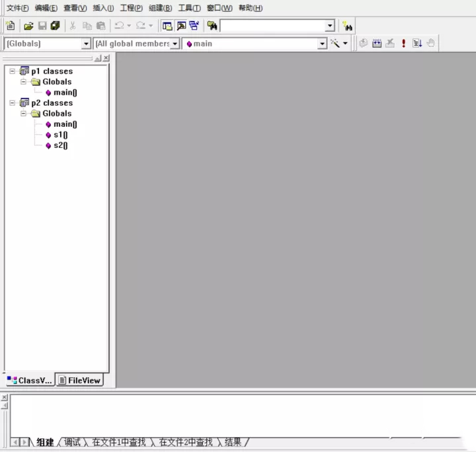The height and width of the screenshot is (452, 476).
Task: Click the Go debug icon
Action: (417, 43)
